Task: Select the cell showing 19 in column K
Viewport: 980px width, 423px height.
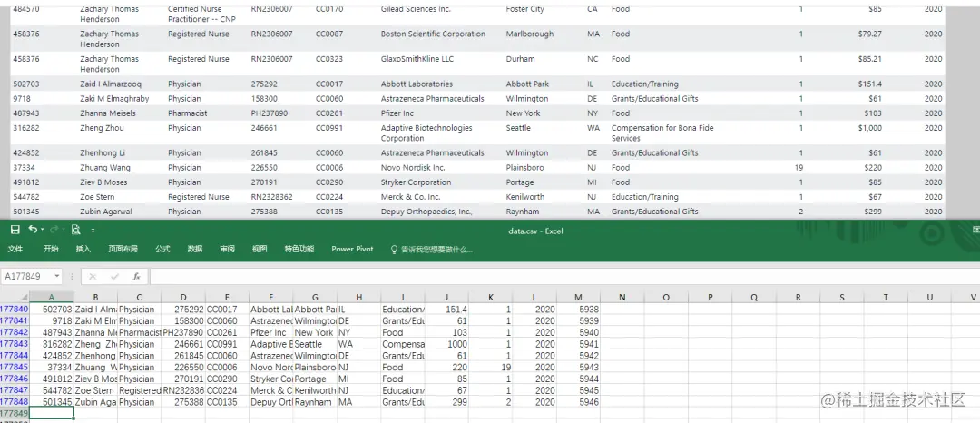Action: point(491,368)
